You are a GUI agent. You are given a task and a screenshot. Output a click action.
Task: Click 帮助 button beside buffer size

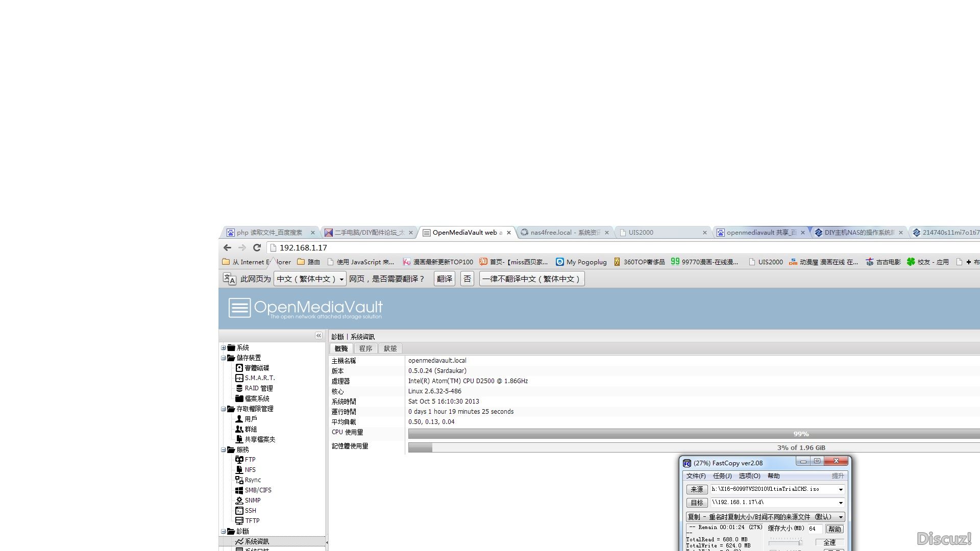(835, 529)
